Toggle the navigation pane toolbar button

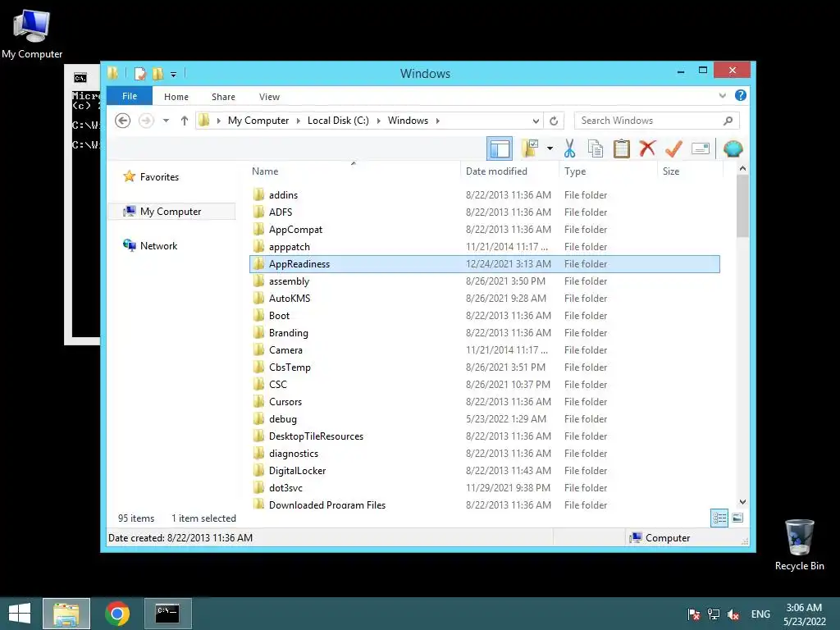tap(500, 149)
